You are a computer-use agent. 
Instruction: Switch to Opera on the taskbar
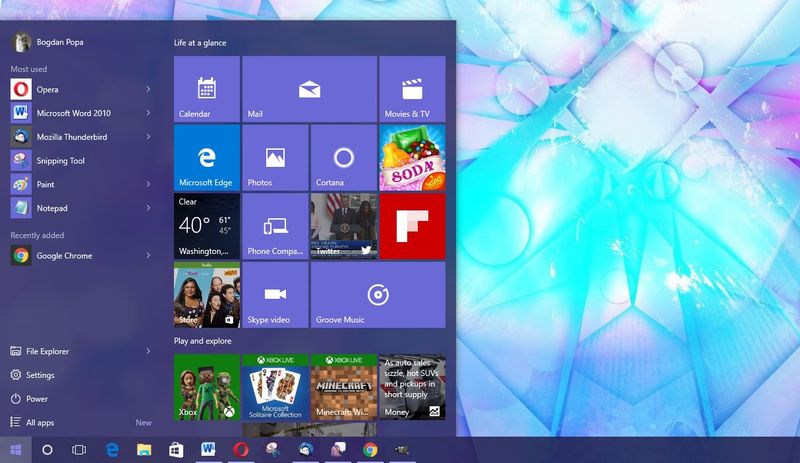[x=241, y=450]
